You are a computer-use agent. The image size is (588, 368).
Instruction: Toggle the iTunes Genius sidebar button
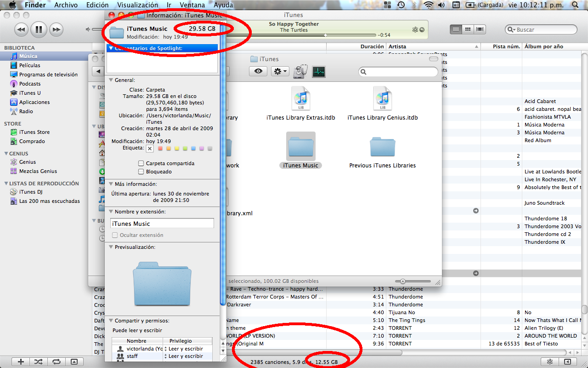click(567, 362)
